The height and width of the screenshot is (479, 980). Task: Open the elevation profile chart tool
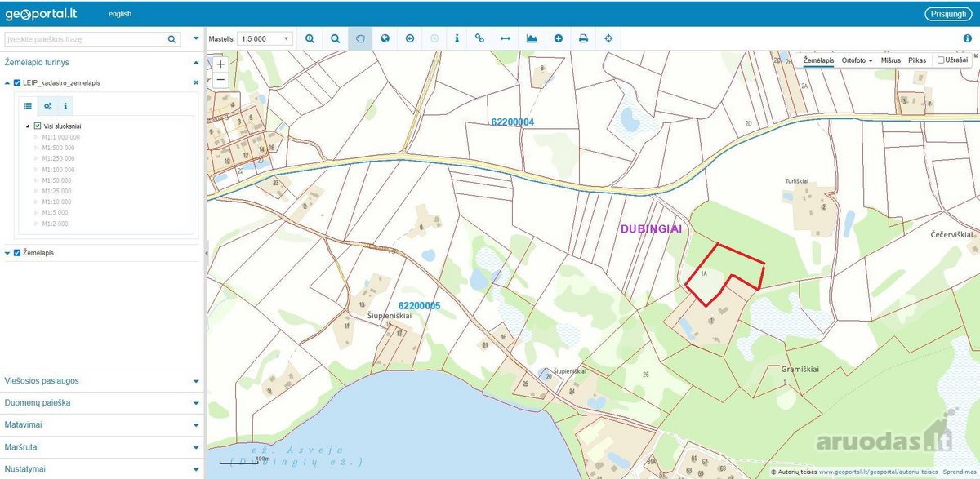(x=532, y=38)
